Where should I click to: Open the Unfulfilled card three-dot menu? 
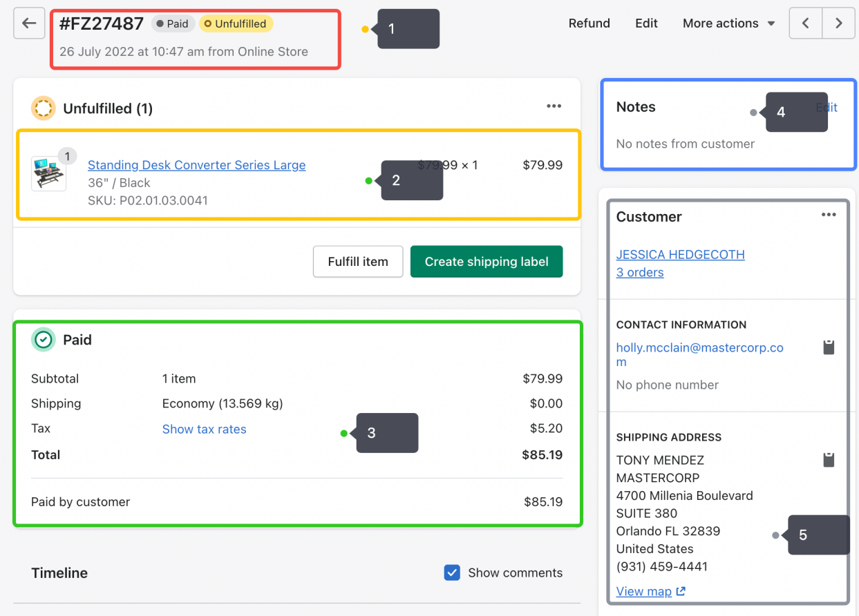[554, 106]
